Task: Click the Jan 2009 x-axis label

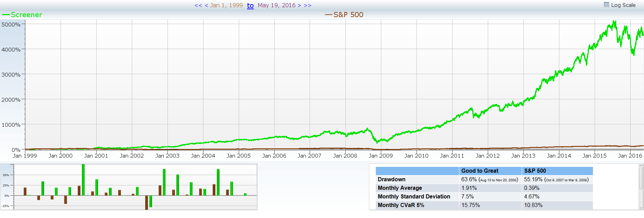Action: point(381,156)
